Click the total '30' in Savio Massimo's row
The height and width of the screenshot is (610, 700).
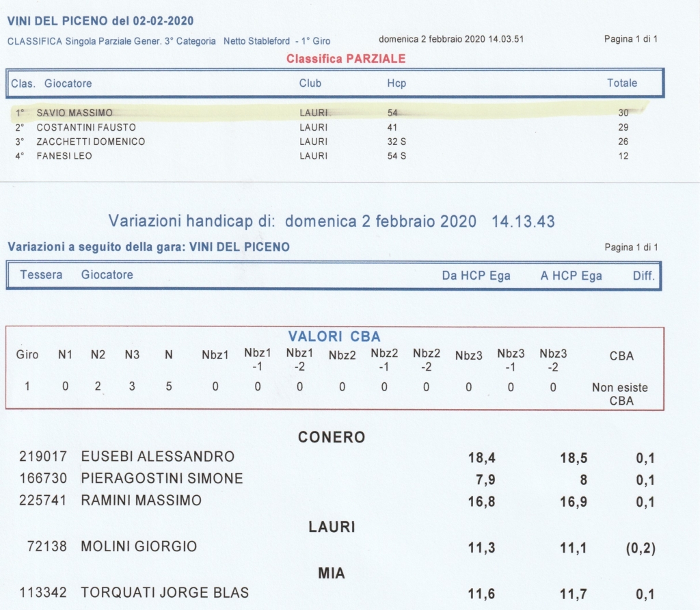[x=623, y=113]
